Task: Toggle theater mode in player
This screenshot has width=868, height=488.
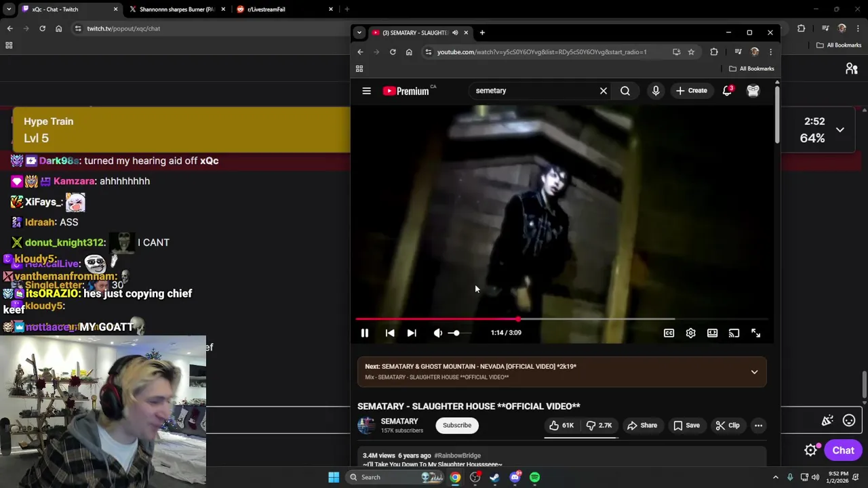Action: click(x=712, y=333)
